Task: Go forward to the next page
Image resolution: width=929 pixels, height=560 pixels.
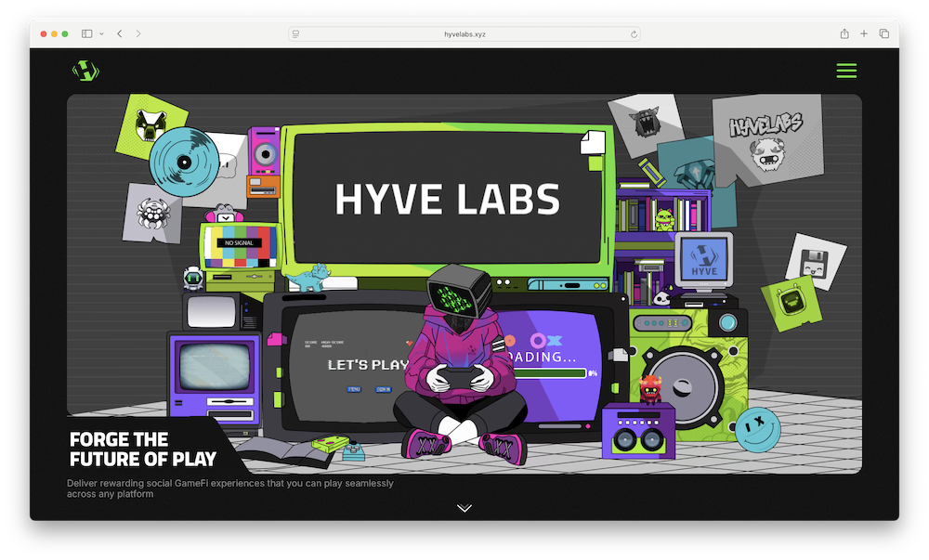Action: pos(138,33)
